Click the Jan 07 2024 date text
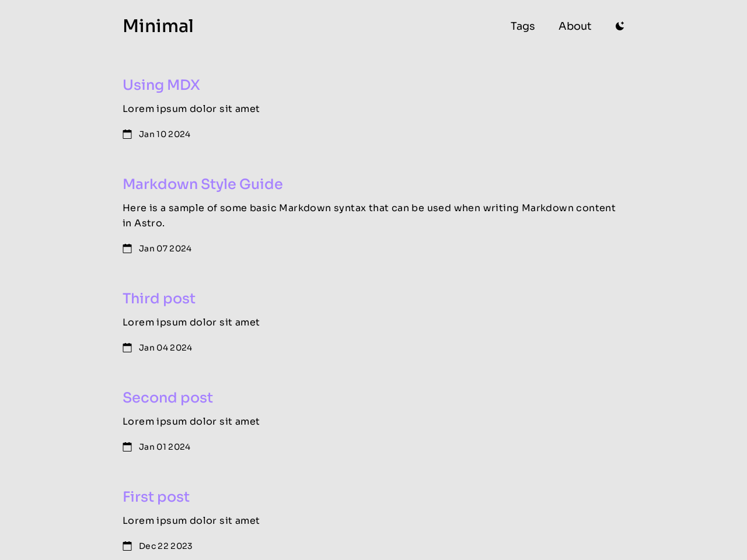The image size is (747, 560). (x=165, y=247)
